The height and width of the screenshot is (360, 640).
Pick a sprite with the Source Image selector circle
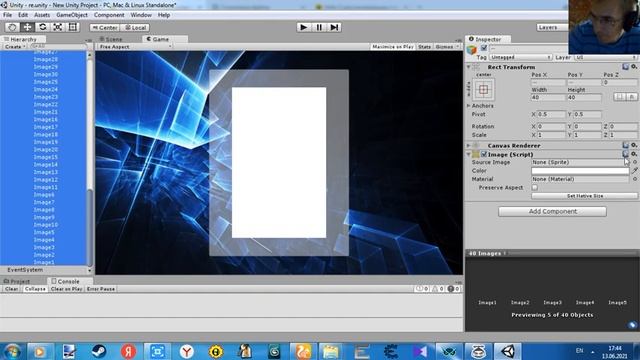[635, 162]
